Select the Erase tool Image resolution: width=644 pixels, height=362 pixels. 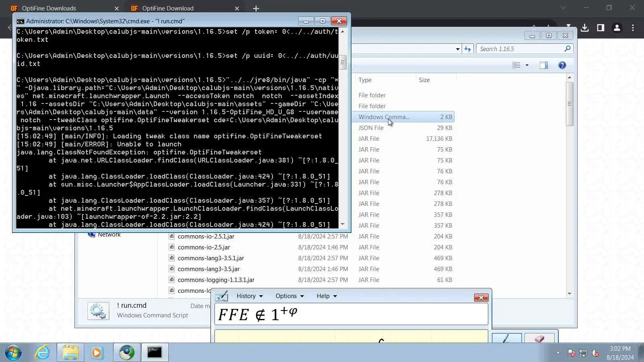tap(539, 338)
